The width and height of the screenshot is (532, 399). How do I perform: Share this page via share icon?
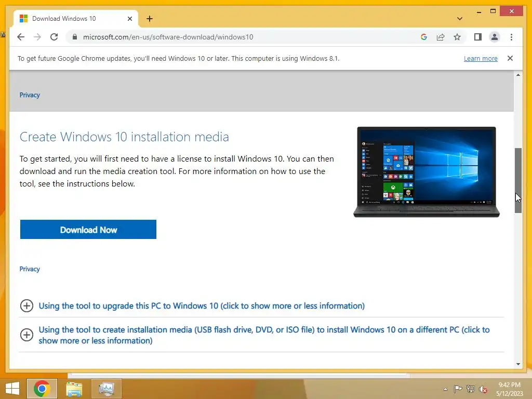[441, 37]
